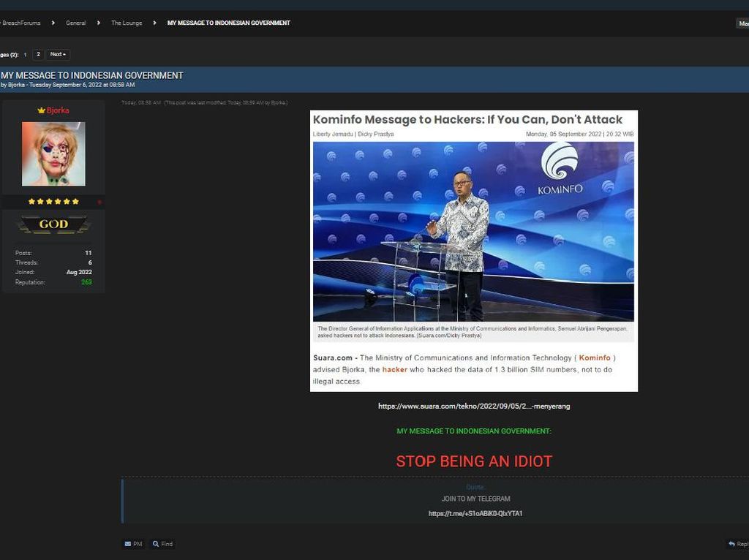The height and width of the screenshot is (560, 749).
Task: Open the Telegram invite link
Action: click(x=475, y=514)
